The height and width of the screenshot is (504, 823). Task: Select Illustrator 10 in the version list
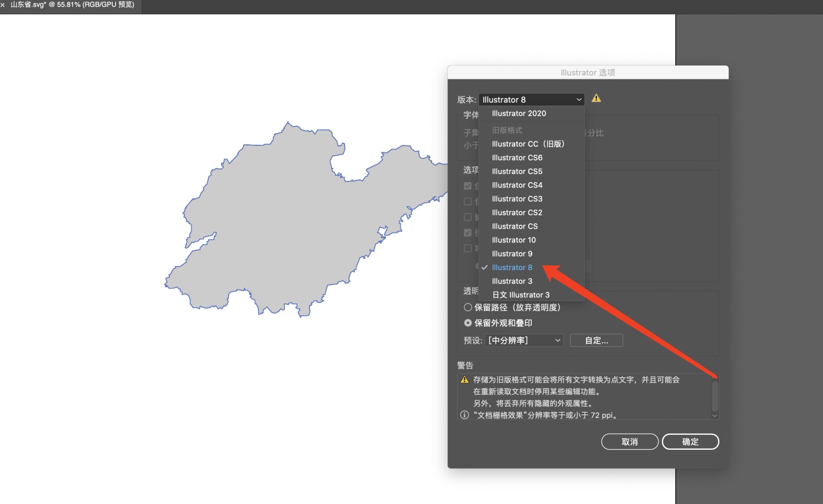(514, 240)
